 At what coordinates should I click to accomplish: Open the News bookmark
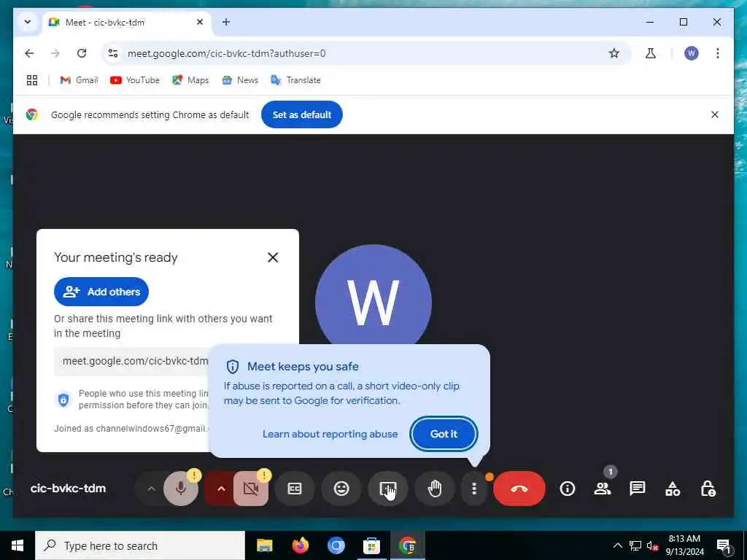[240, 80]
